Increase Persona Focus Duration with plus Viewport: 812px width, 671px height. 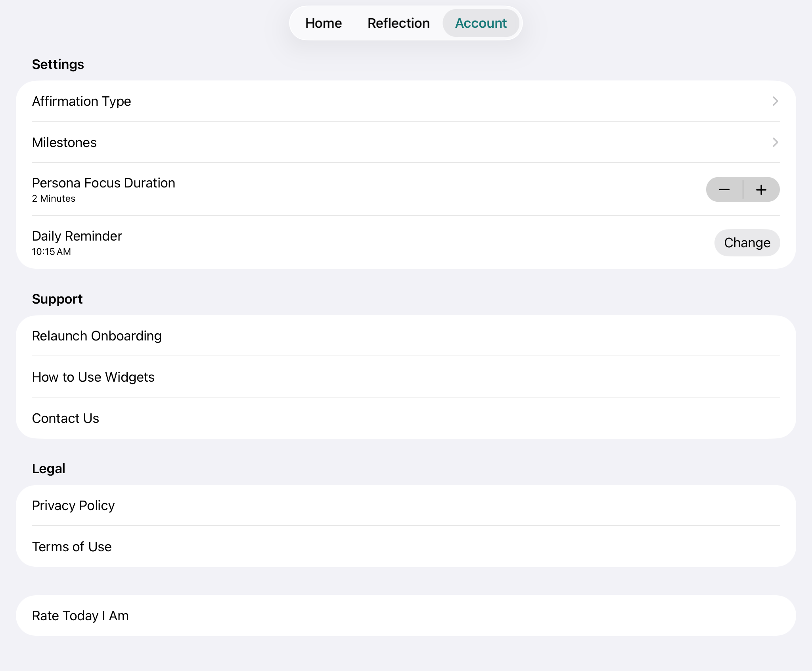[x=761, y=190]
